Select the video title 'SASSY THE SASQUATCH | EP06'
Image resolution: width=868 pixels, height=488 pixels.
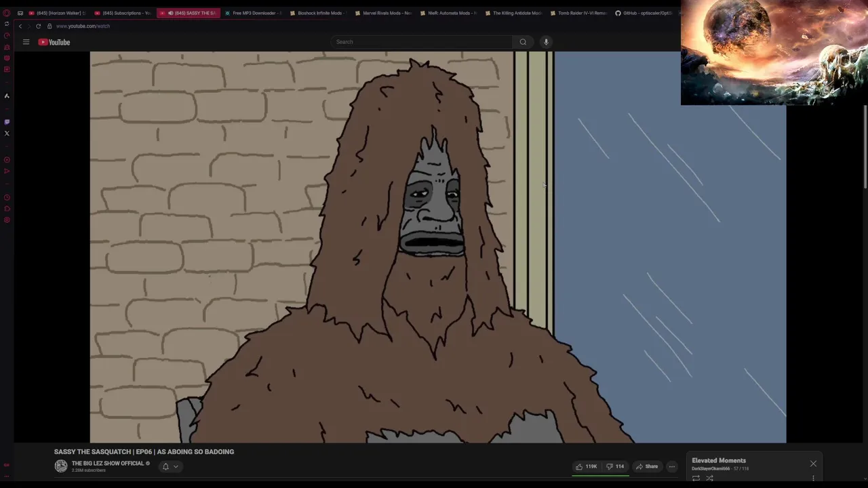144,452
